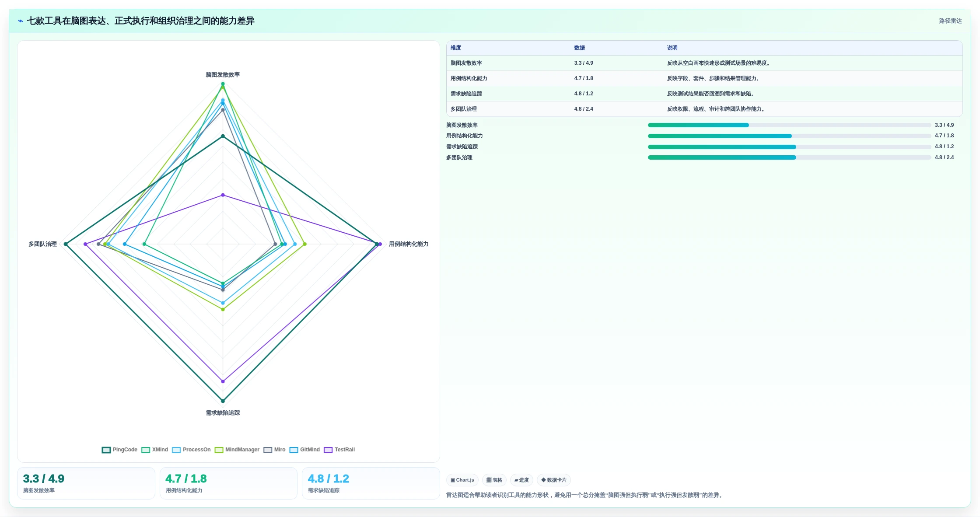980x517 pixels.
Task: Click the 路径雷达 label in header
Action: coord(950,21)
